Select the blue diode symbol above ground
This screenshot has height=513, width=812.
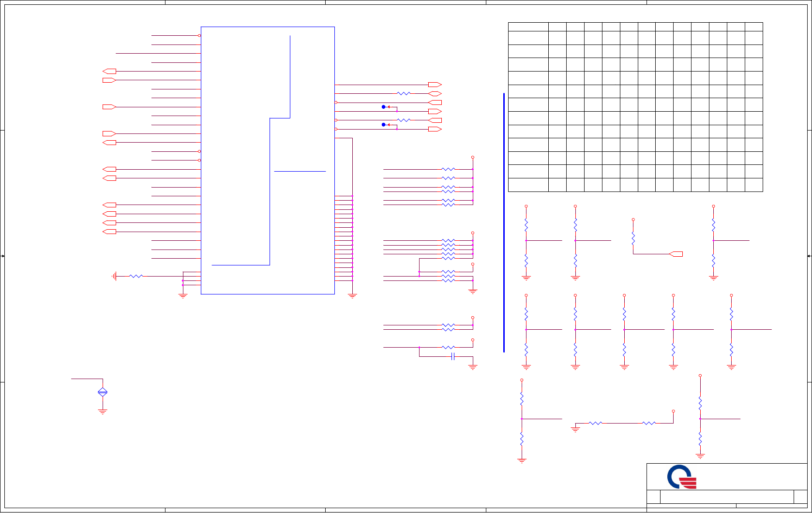pos(103,392)
